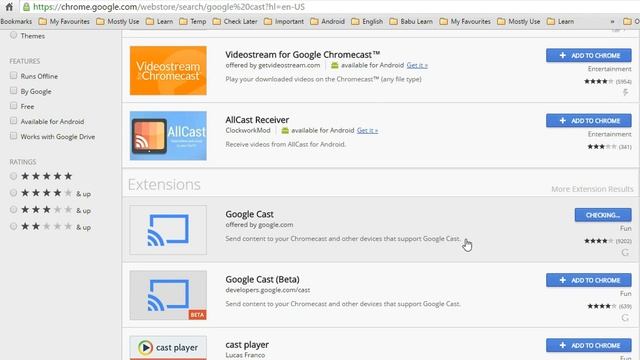The width and height of the screenshot is (640, 360).
Task: Click offered by getvideostream.com text
Action: pos(273,65)
